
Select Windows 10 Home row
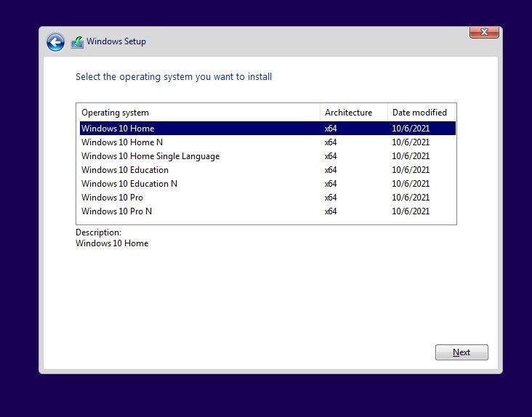coord(267,129)
